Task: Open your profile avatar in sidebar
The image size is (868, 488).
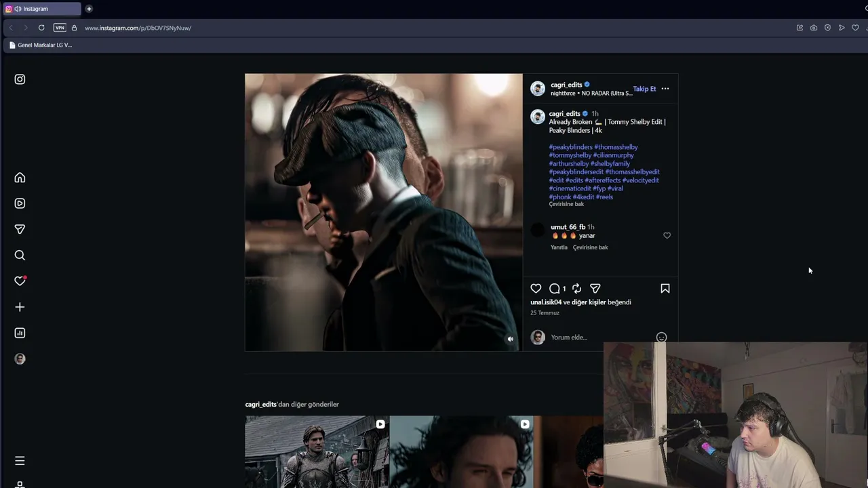Action: [20, 359]
